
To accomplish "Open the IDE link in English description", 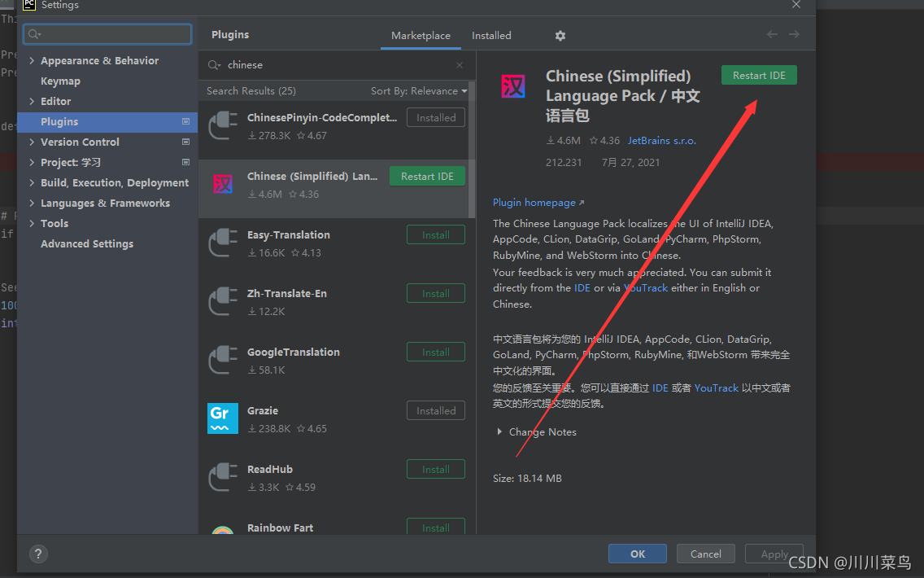I will point(582,288).
